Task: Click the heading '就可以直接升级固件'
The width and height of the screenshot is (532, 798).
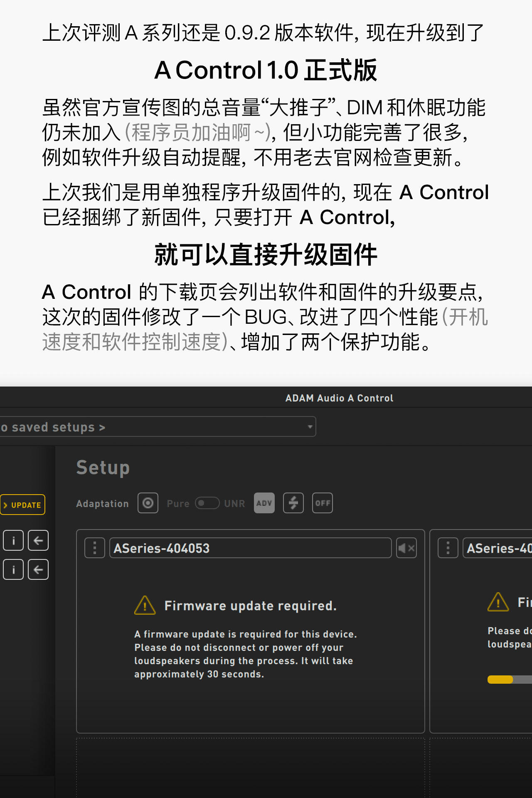Action: 266,254
